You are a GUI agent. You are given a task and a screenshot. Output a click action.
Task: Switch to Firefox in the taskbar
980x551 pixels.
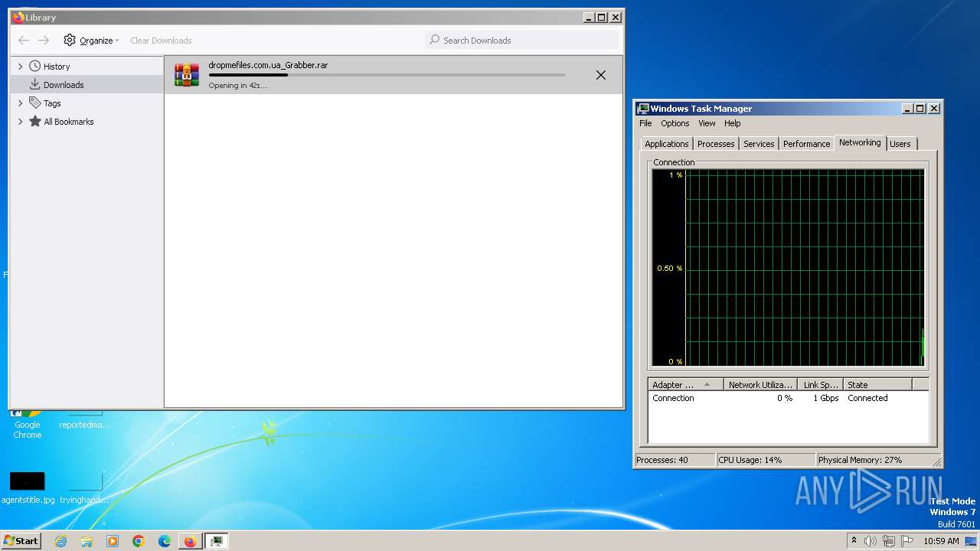[x=190, y=541]
